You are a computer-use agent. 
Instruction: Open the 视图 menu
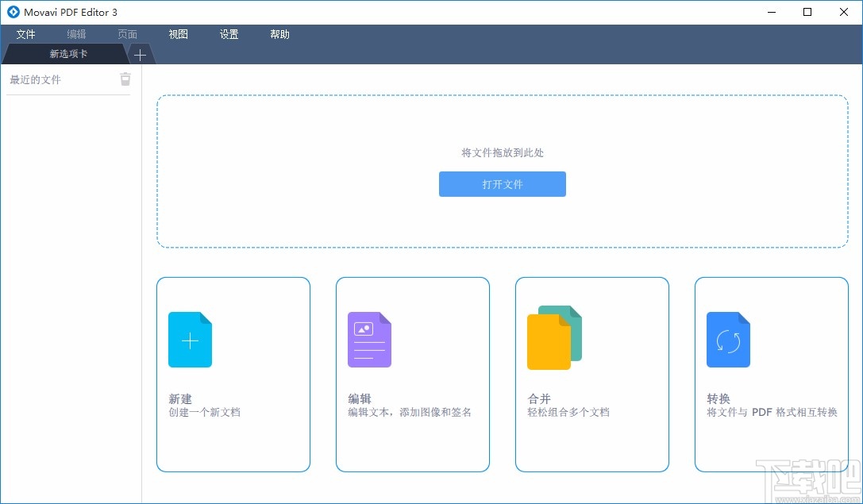point(178,34)
